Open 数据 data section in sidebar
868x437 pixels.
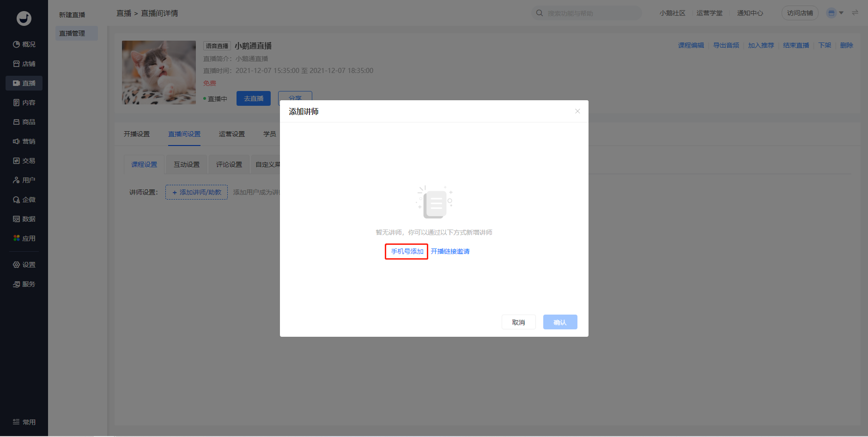24,219
